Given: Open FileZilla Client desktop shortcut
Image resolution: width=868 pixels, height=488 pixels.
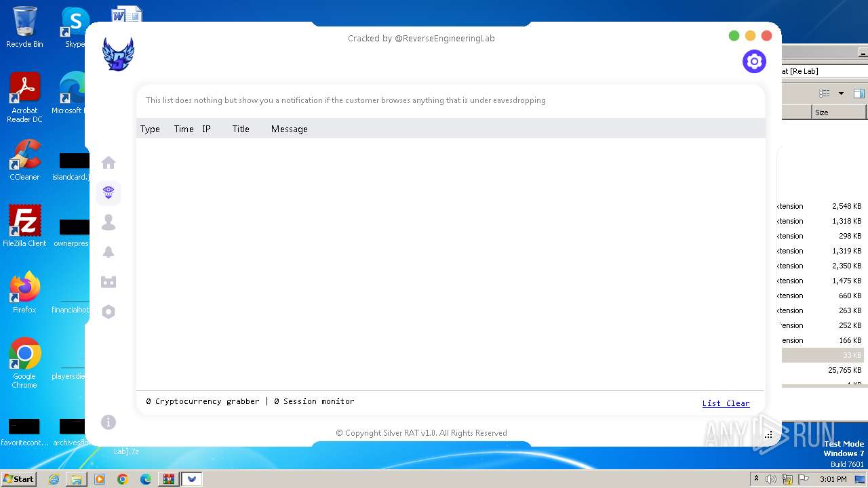Looking at the screenshot, I should pyautogui.click(x=24, y=226).
